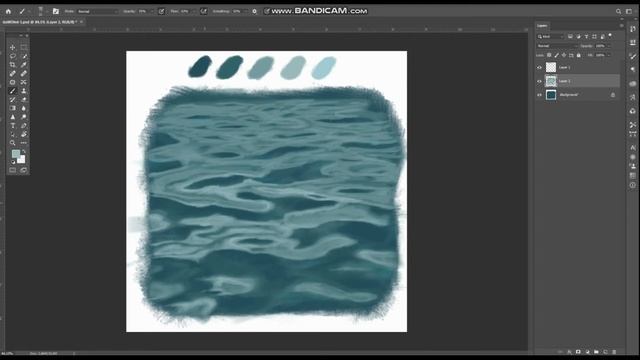Screen dimensions: 640x360
Task: Hide the Background layer eye
Action: pos(539,95)
